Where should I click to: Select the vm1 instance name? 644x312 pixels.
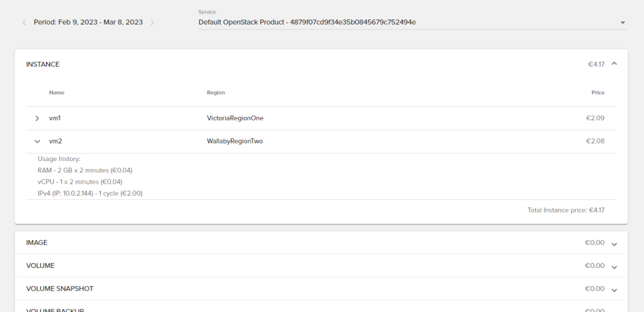55,118
